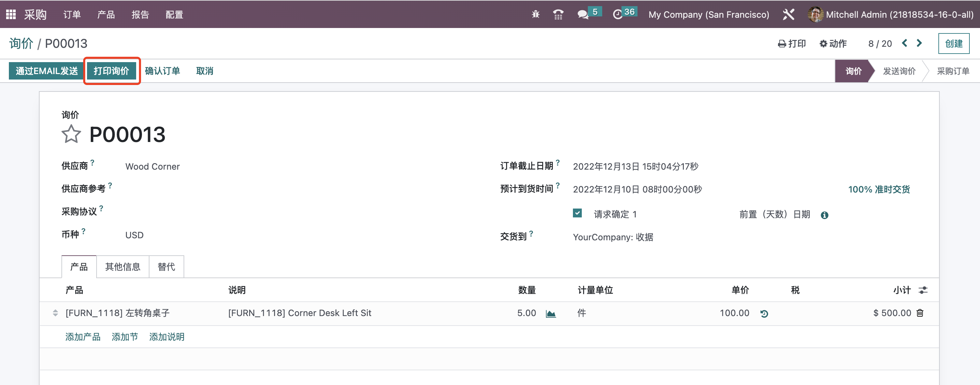Open the 报告 top menu
This screenshot has height=385, width=980.
tap(140, 14)
